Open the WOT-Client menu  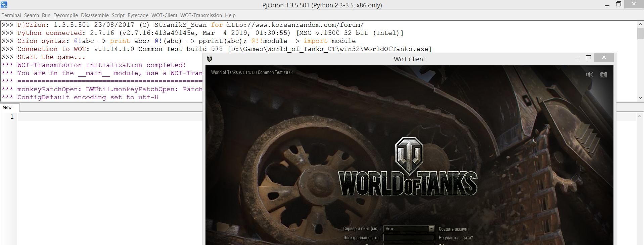tap(164, 15)
